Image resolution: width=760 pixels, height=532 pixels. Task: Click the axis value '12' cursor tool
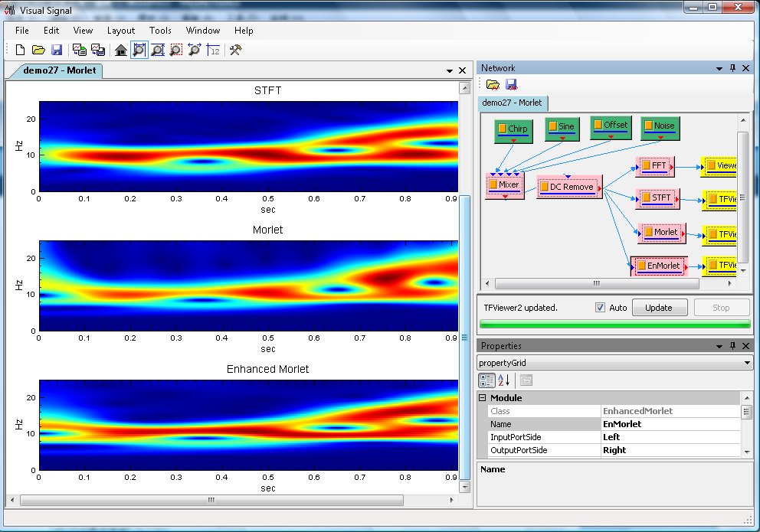pyautogui.click(x=213, y=50)
